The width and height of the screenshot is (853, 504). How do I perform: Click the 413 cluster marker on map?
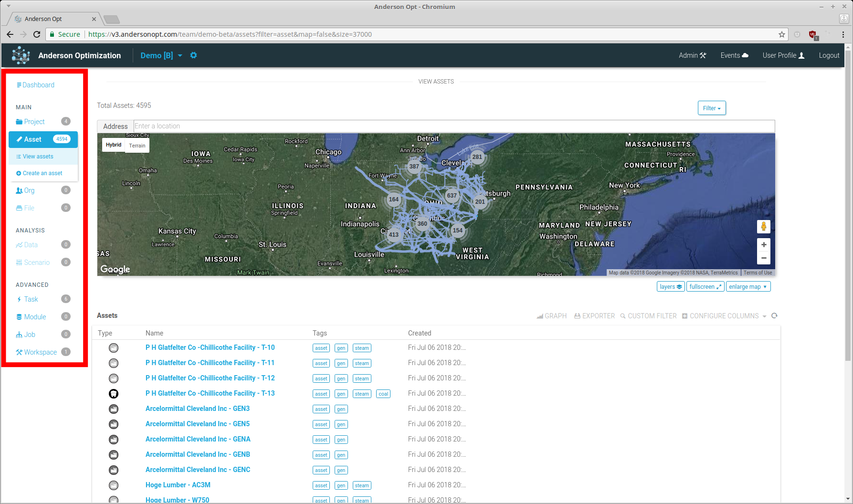click(393, 235)
